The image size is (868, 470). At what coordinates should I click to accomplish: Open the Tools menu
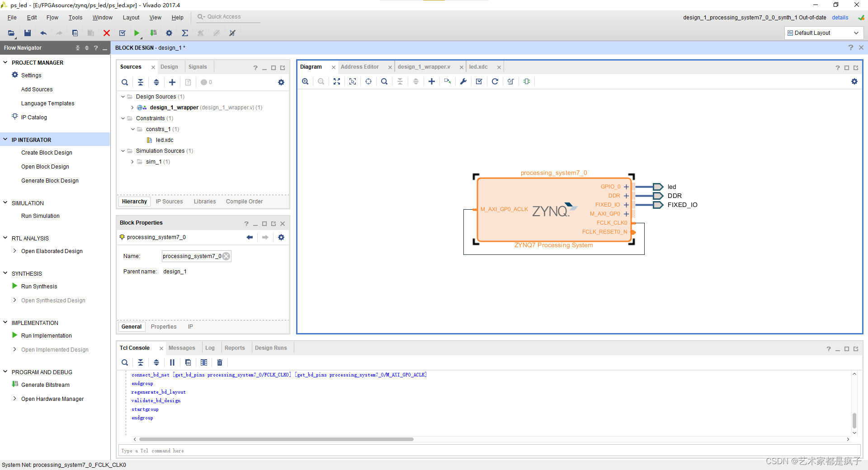(x=75, y=18)
